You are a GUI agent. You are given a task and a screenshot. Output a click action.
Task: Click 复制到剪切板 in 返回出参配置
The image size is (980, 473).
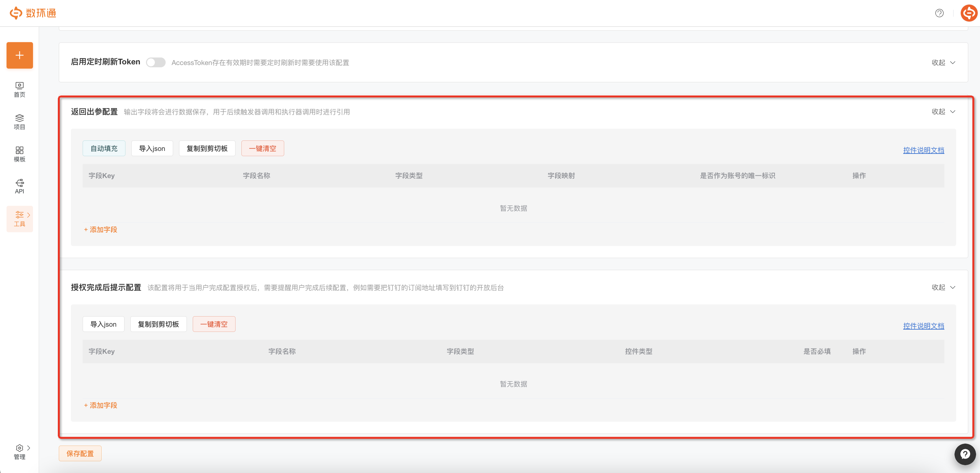pyautogui.click(x=207, y=148)
